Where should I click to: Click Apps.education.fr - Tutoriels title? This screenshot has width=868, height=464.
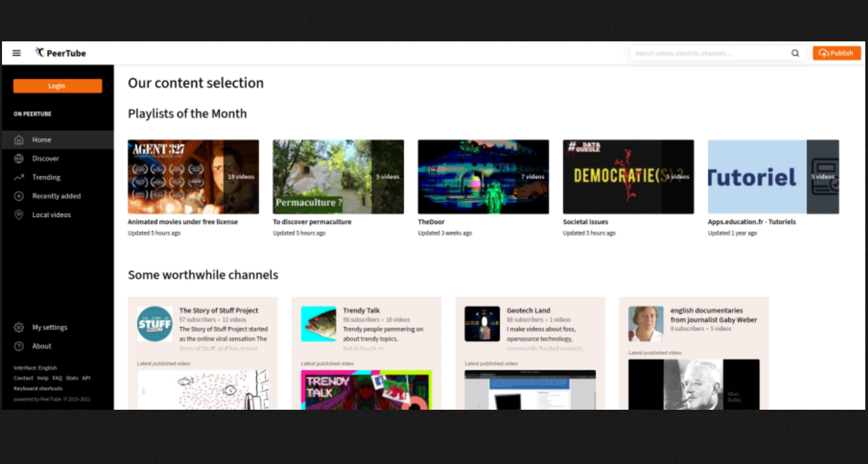tap(752, 222)
